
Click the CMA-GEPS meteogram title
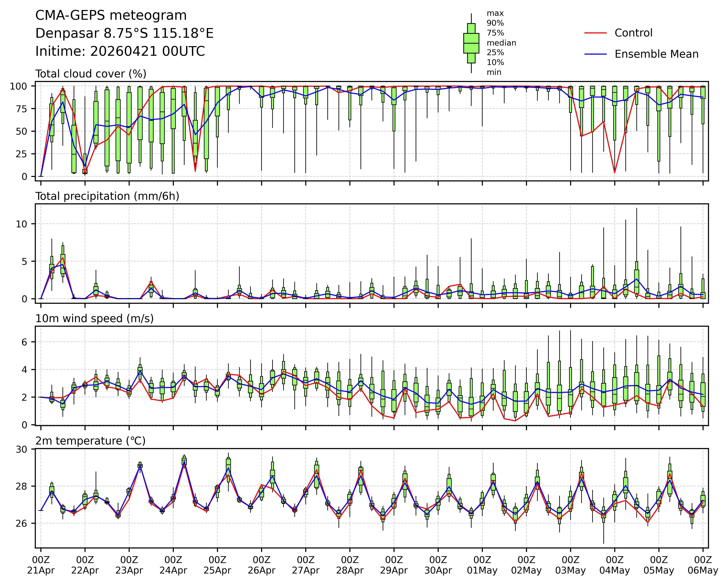point(111,15)
